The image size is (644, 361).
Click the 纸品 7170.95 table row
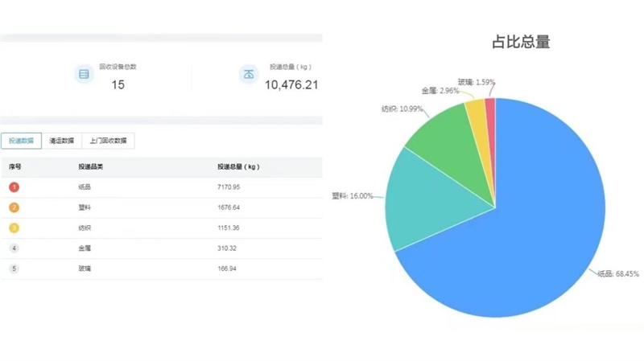[x=161, y=187]
